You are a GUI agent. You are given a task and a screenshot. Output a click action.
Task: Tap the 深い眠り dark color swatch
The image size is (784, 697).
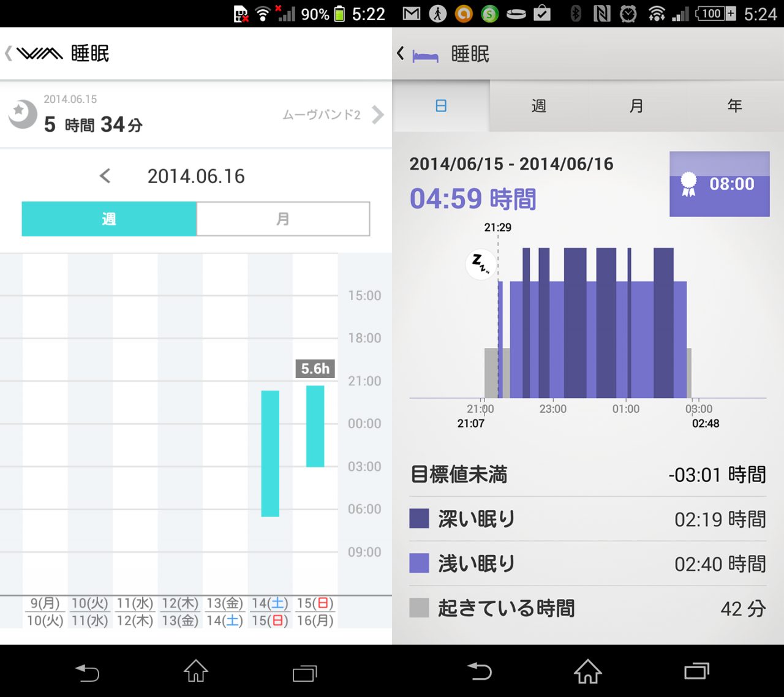(x=420, y=519)
